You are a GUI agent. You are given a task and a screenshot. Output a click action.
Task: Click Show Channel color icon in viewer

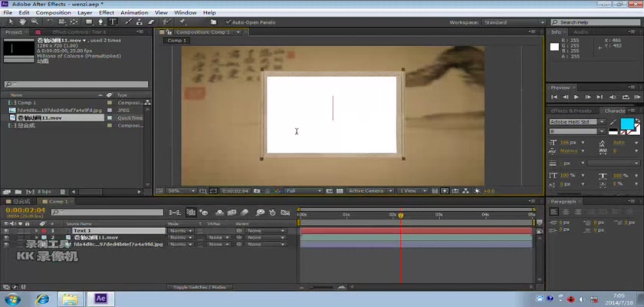(x=278, y=191)
